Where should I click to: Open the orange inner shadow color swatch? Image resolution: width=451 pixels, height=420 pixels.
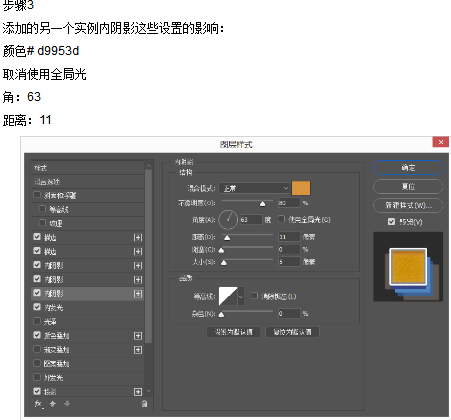click(x=301, y=188)
